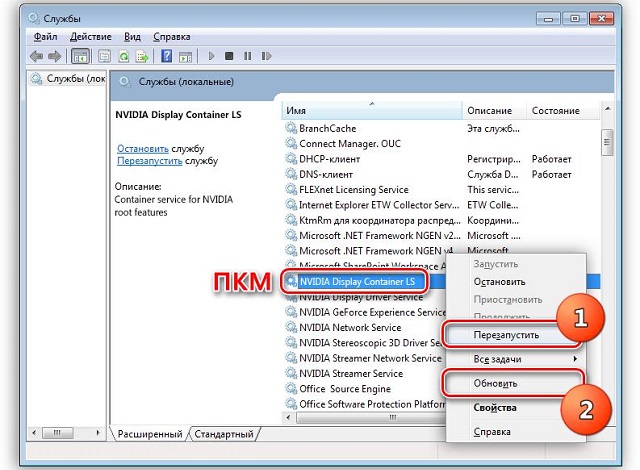Click the Pause service icon

pyautogui.click(x=247, y=56)
